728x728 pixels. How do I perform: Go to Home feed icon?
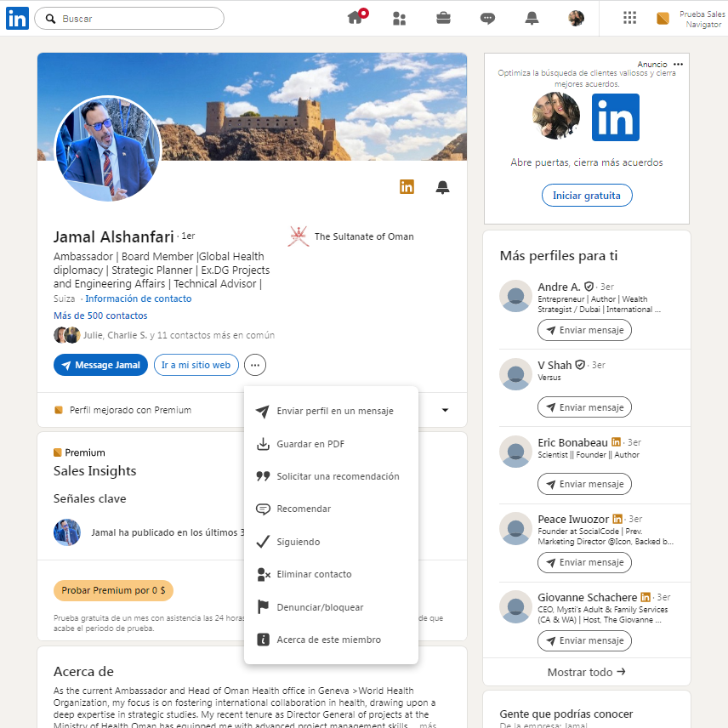click(356, 18)
